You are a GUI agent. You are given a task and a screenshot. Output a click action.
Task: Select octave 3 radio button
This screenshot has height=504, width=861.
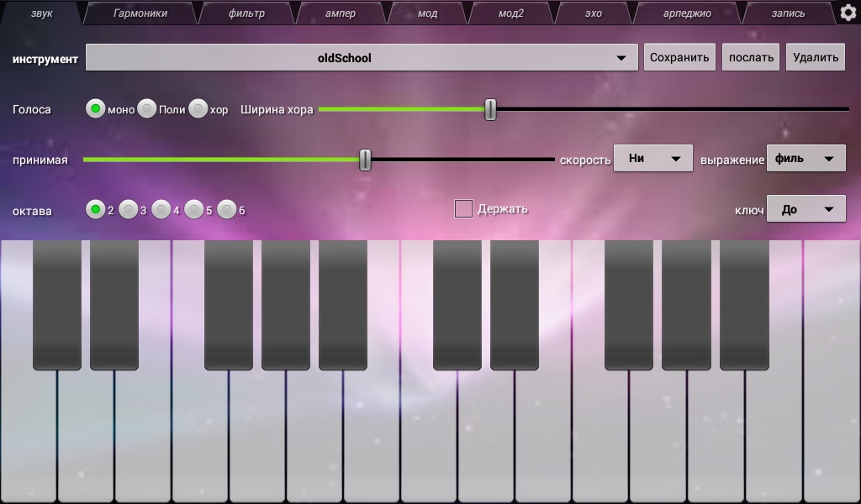pyautogui.click(x=129, y=209)
